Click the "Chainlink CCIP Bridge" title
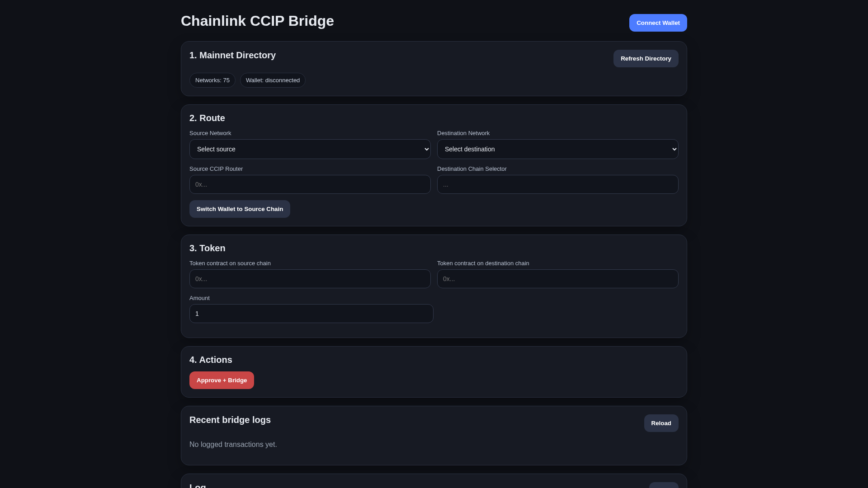868x488 pixels. pos(257,21)
